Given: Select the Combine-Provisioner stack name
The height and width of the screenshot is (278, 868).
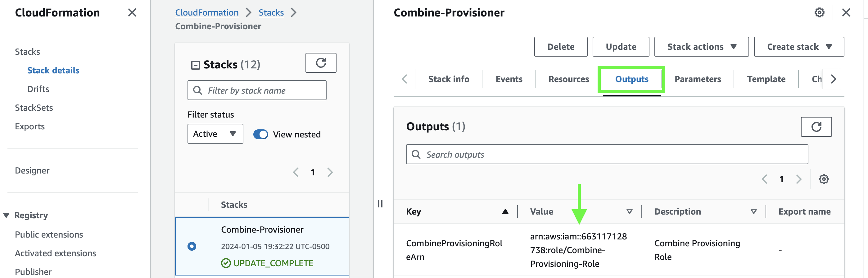Looking at the screenshot, I should [x=262, y=229].
